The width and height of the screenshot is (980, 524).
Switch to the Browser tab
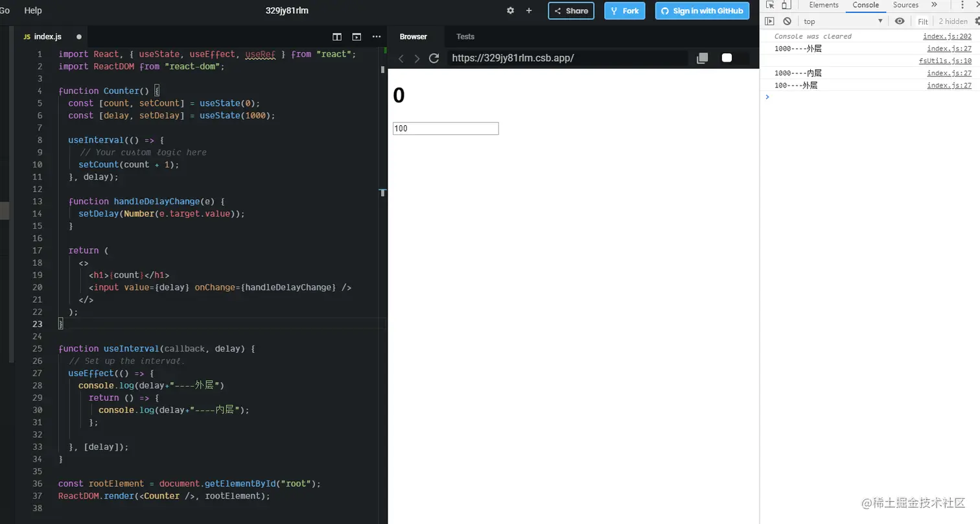pos(414,37)
